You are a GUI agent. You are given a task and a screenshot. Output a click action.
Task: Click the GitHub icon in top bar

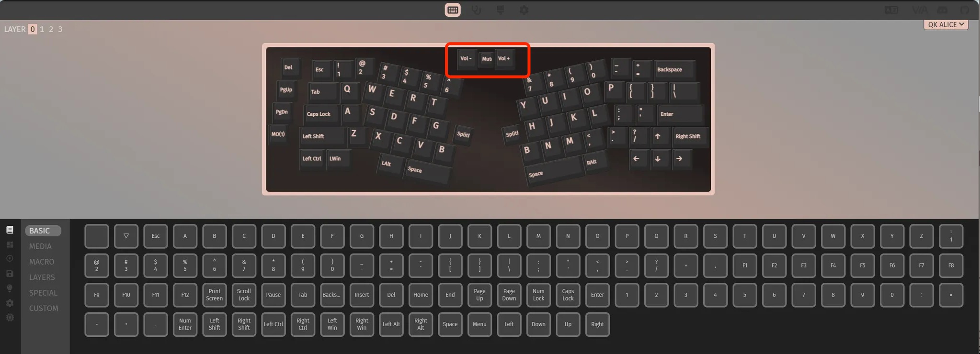click(965, 10)
